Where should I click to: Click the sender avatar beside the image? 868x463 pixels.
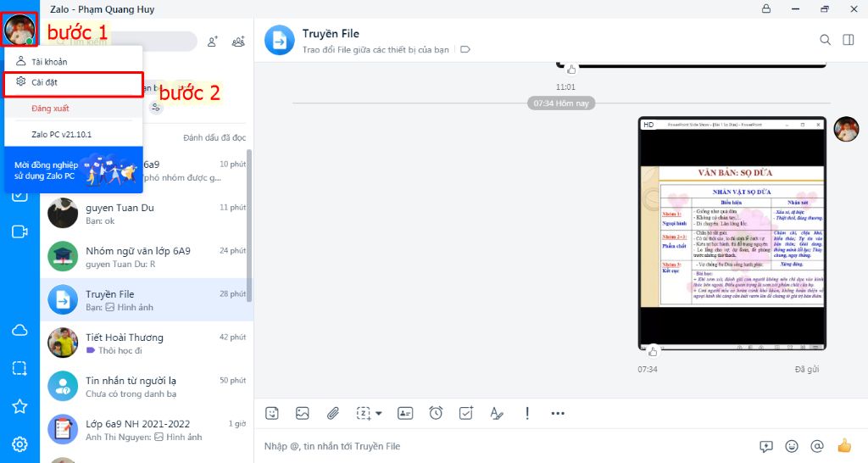pos(846,130)
